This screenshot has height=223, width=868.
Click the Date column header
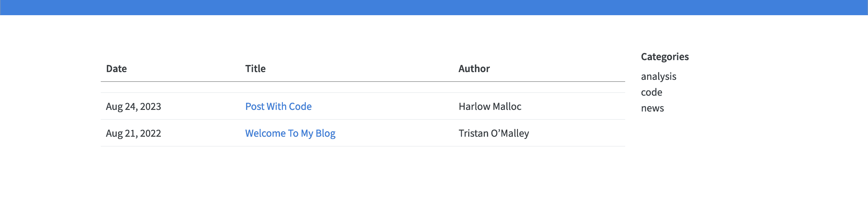(116, 69)
